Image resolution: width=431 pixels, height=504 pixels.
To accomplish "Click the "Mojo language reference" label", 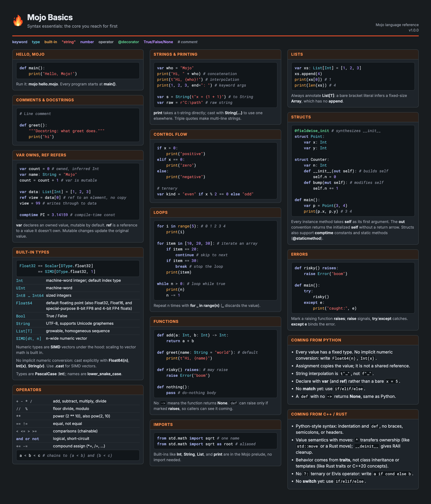I will 397,25.
